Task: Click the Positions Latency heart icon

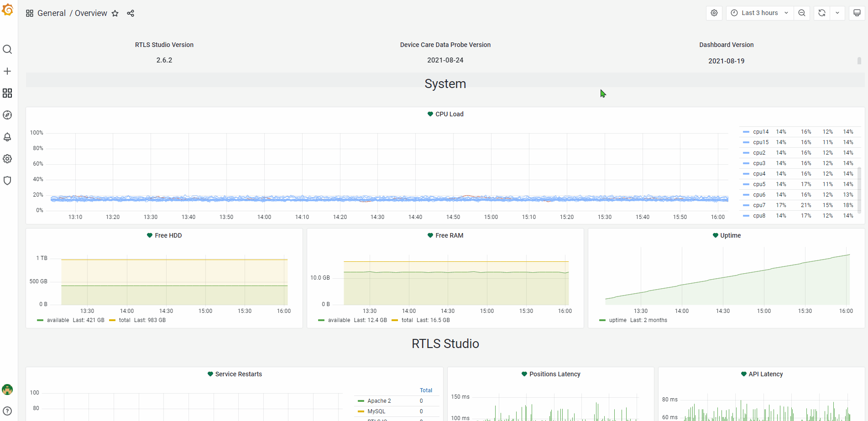Action: (x=524, y=374)
